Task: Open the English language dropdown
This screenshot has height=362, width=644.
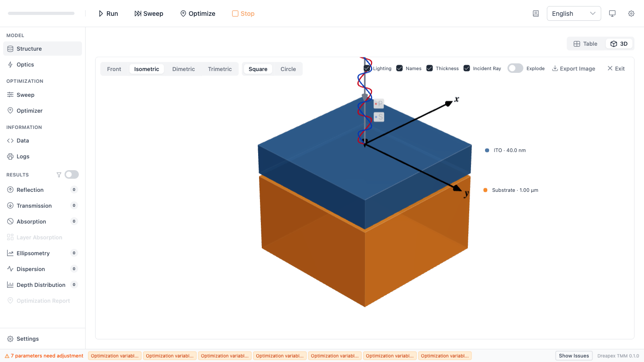Action: point(573,13)
